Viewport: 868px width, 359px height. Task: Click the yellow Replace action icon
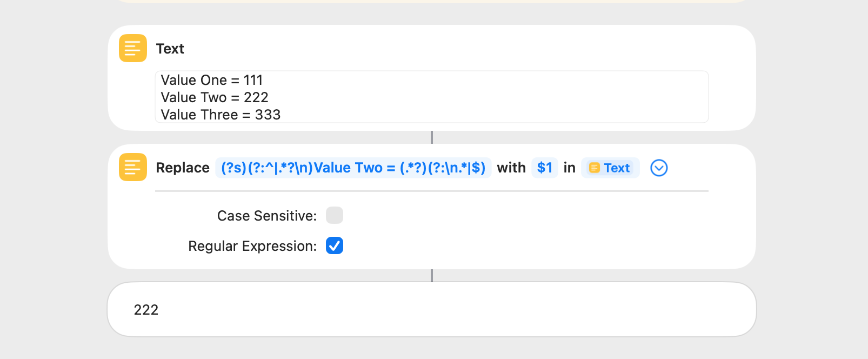(133, 167)
